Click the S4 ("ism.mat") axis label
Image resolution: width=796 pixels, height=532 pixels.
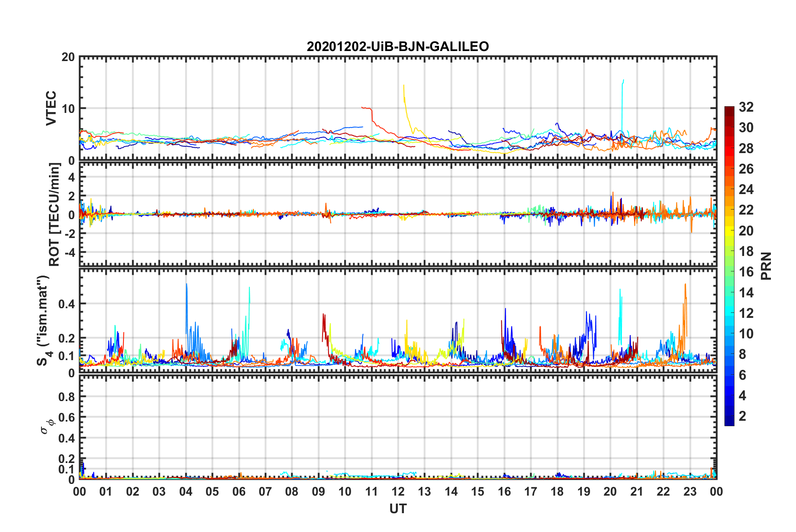(x=43, y=320)
